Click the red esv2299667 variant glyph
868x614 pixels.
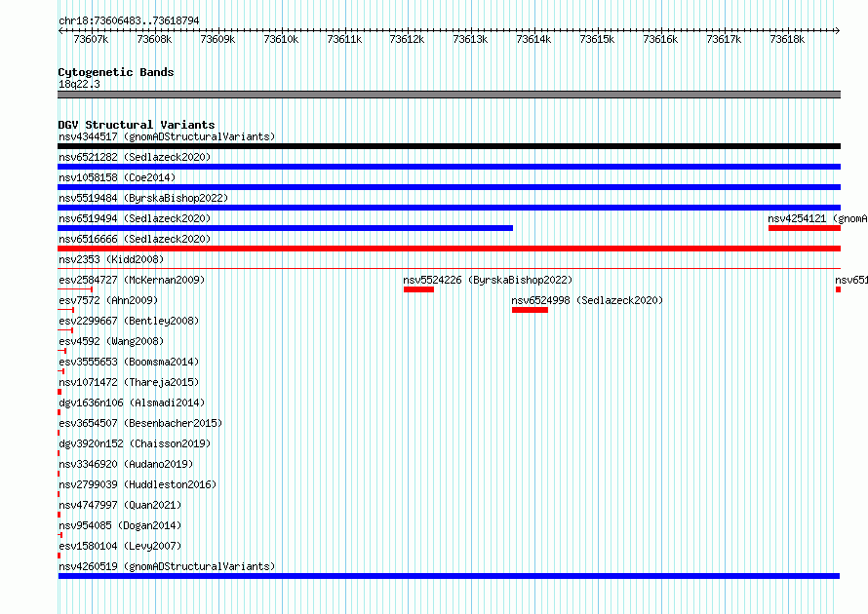click(65, 330)
